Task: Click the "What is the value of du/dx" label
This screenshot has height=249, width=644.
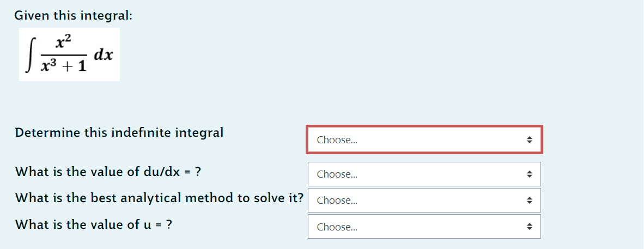Action: tap(108, 172)
